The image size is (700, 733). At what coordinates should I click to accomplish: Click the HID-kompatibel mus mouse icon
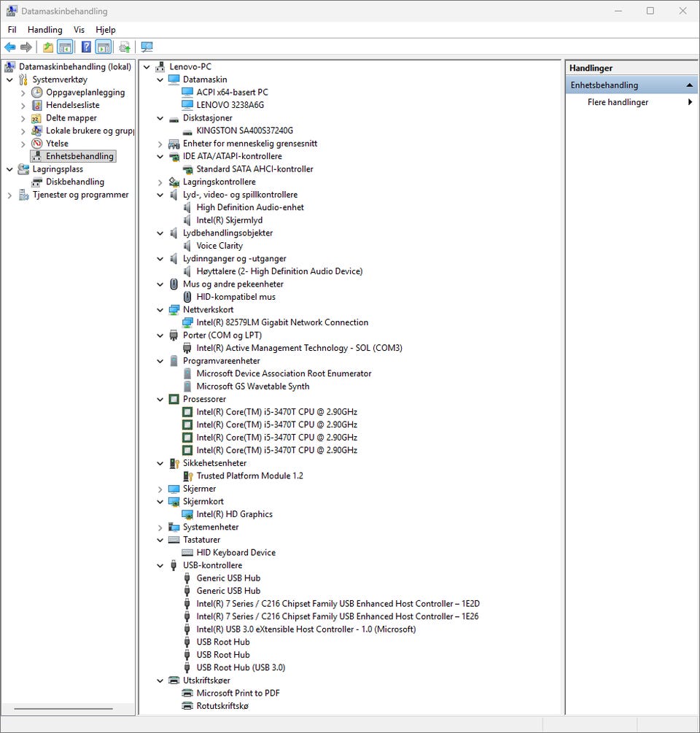tap(187, 297)
